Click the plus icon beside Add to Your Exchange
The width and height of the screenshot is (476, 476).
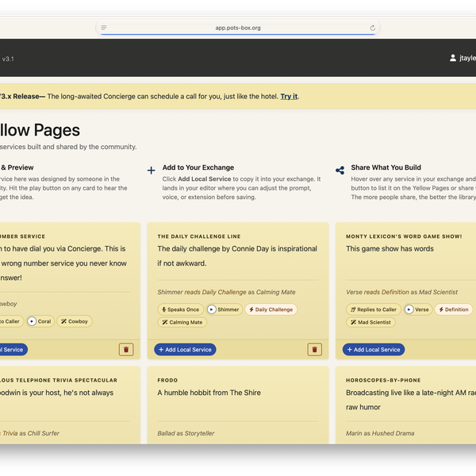152,170
